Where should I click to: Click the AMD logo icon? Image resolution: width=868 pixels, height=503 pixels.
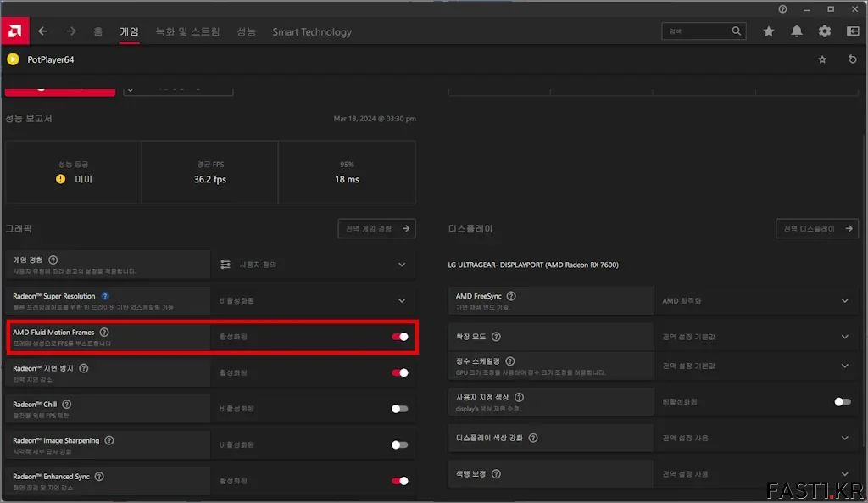click(x=14, y=31)
